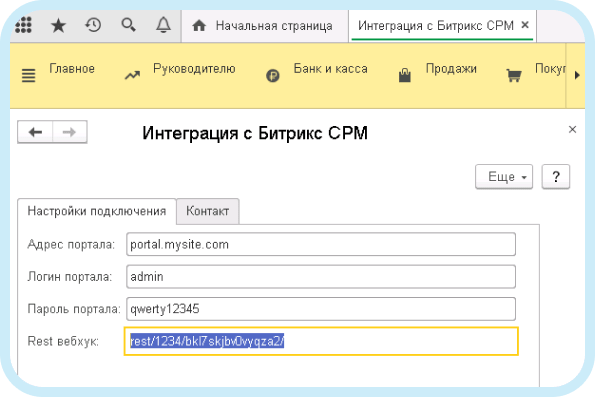Go back with the left arrow button

click(x=35, y=132)
